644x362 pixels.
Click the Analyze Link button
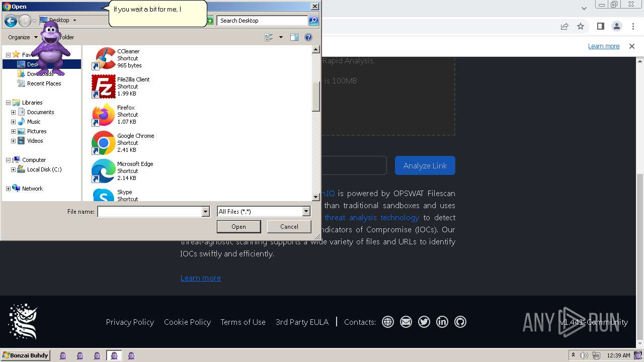pos(425,165)
